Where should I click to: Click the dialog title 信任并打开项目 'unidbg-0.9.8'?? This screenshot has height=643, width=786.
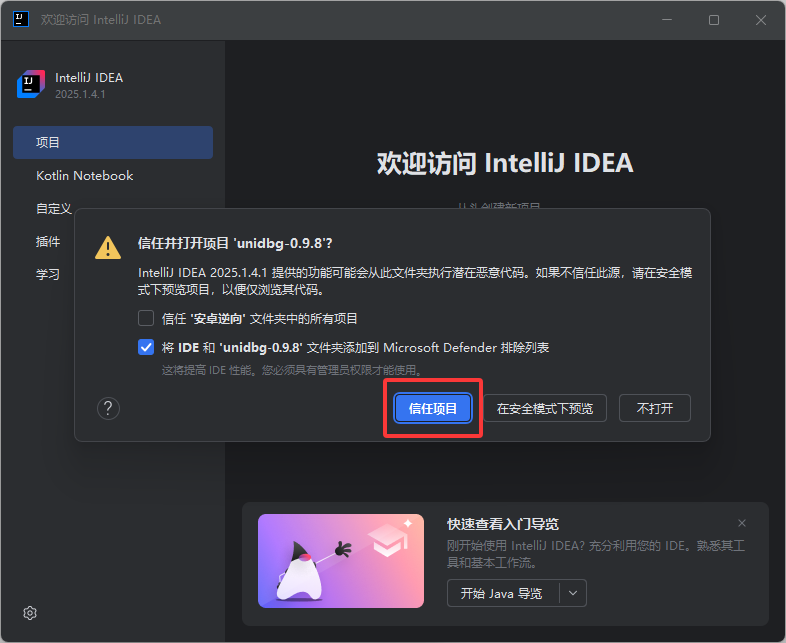tap(235, 244)
